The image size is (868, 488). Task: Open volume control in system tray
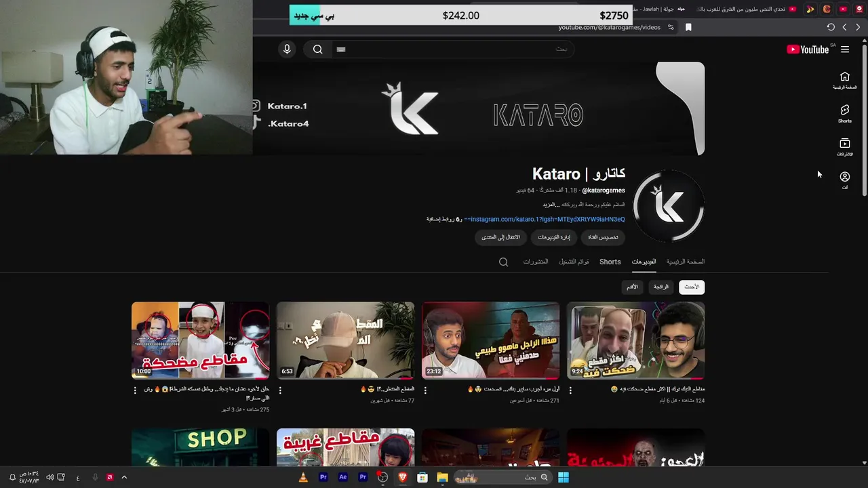point(50,477)
